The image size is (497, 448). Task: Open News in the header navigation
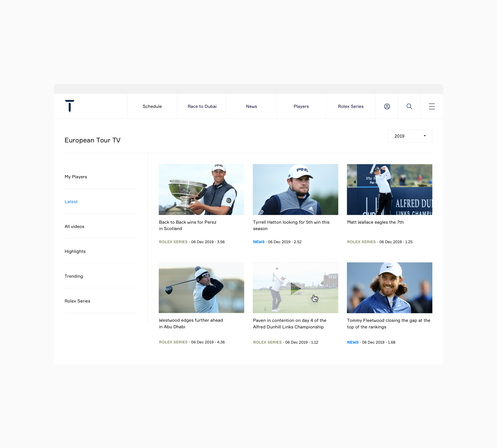coord(251,106)
